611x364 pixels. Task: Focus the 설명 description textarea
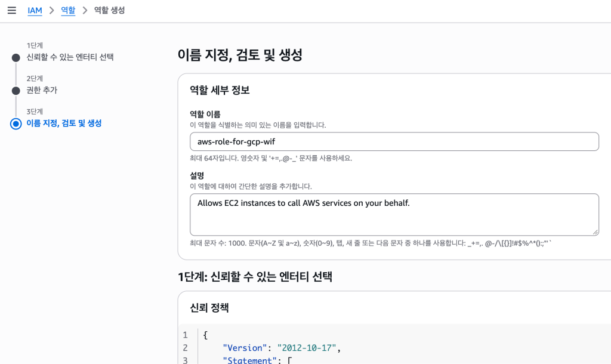[394, 215]
